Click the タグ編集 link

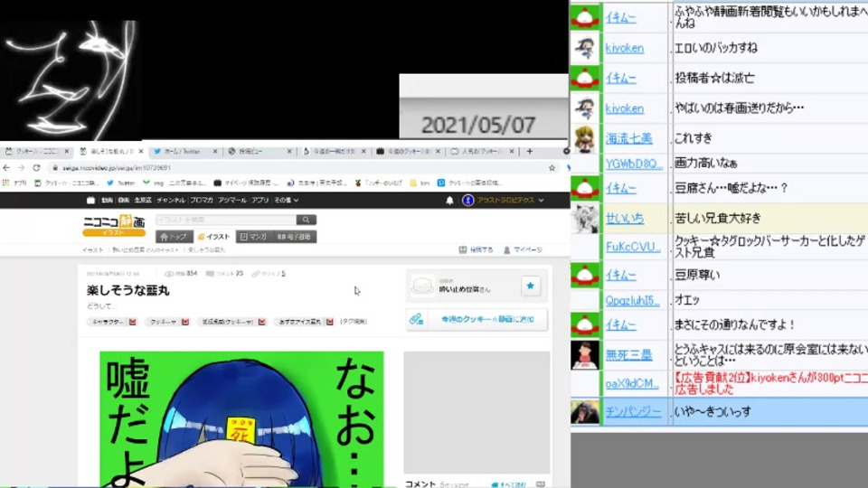354,322
